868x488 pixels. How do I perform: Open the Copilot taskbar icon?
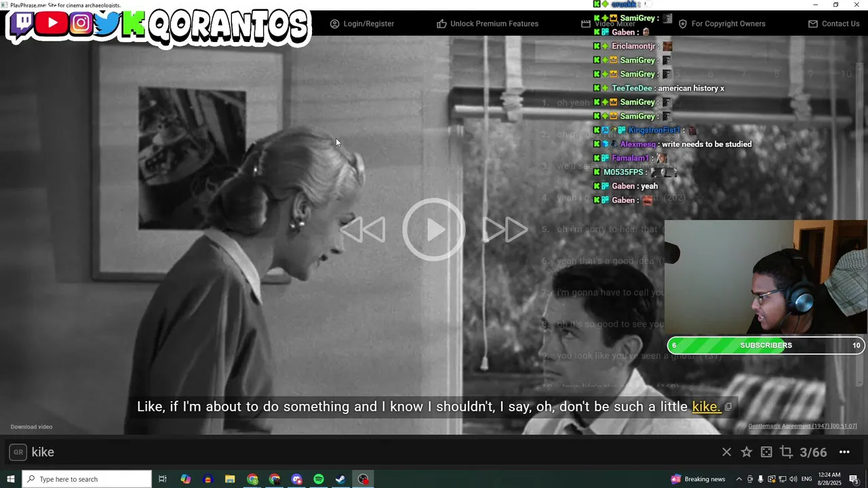[185, 479]
